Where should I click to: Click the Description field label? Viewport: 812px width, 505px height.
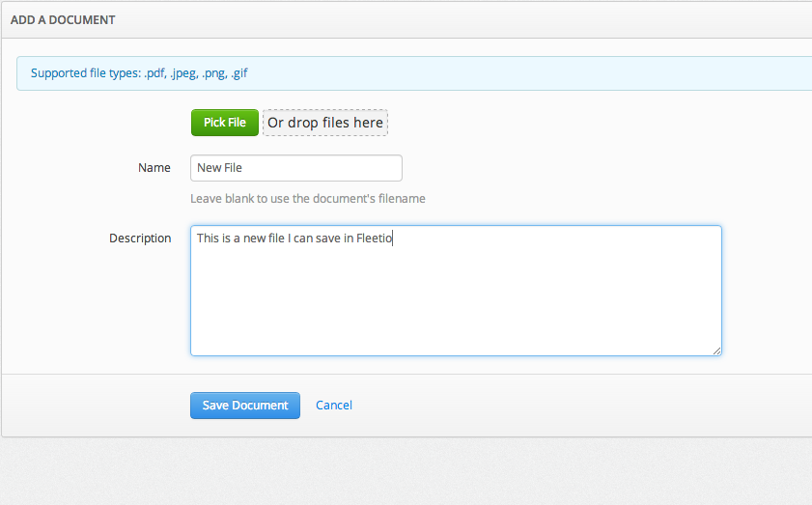(140, 238)
